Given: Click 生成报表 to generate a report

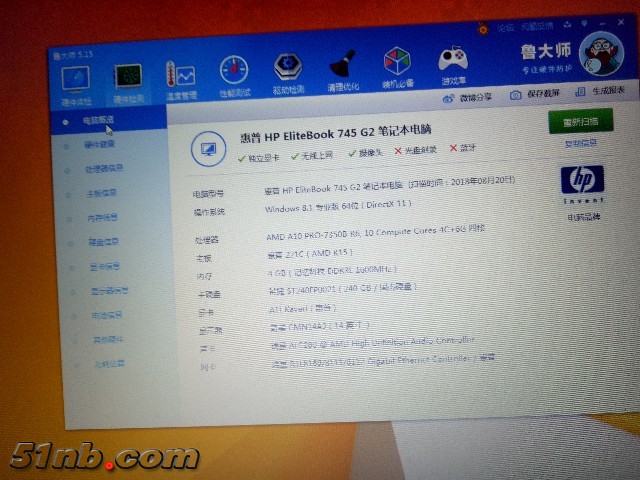Looking at the screenshot, I should click(x=602, y=91).
